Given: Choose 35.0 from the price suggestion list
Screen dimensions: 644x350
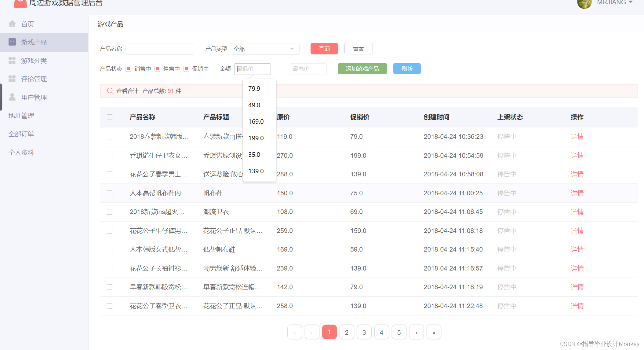Looking at the screenshot, I should coord(260,155).
